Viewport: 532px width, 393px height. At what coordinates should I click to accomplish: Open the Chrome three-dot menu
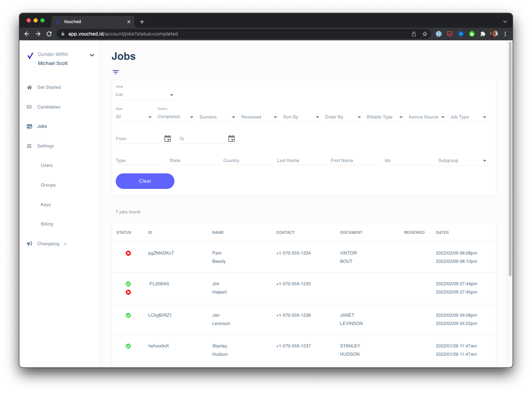[x=505, y=34]
